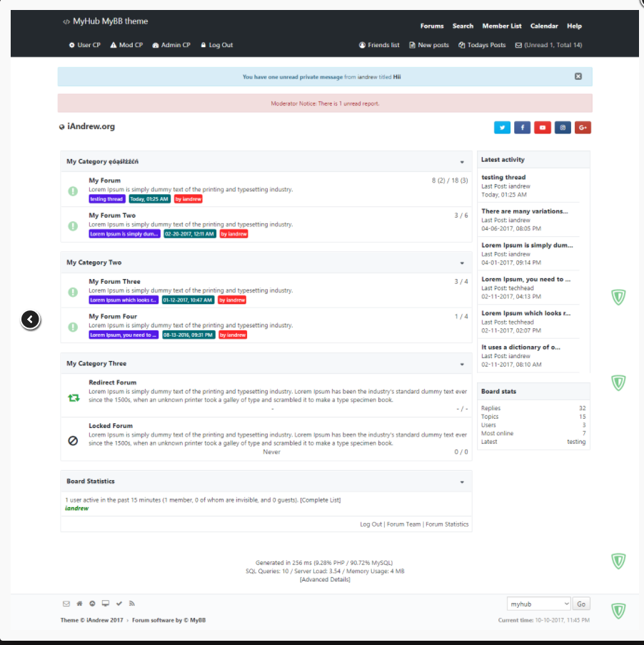Screen dimensions: 644x645
Task: Click the RSS feed icon in footer
Action: click(132, 604)
